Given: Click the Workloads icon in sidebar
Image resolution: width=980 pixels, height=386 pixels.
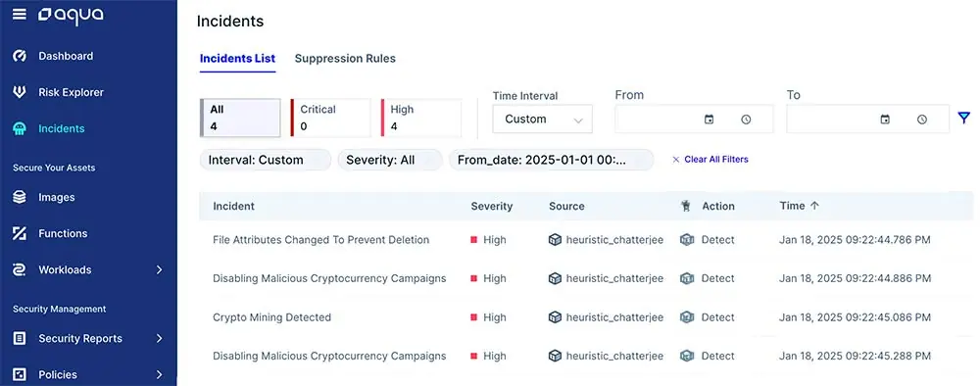Looking at the screenshot, I should tap(20, 269).
